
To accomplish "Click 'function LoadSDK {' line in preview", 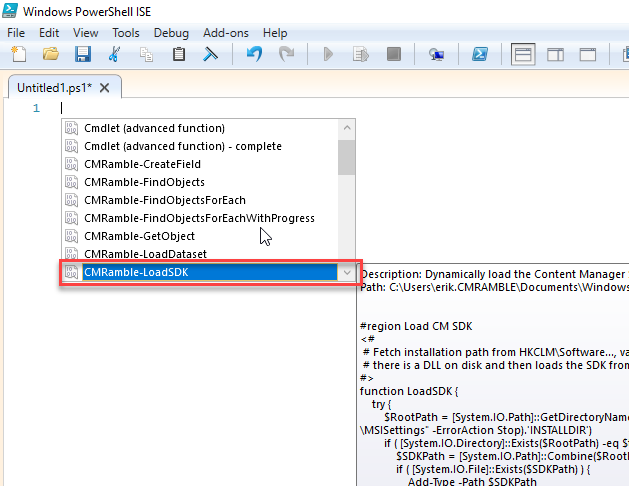I will pos(409,391).
